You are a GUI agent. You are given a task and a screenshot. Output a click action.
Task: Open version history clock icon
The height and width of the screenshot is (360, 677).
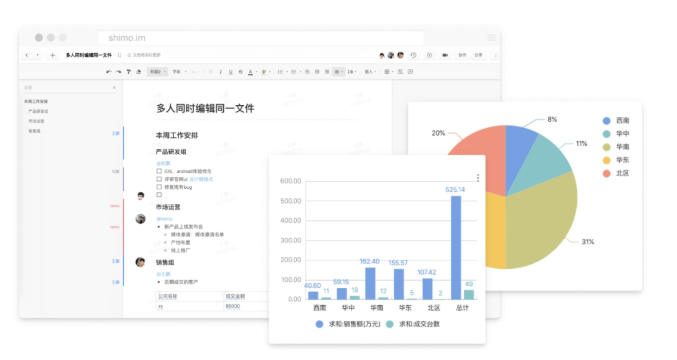coord(413,55)
